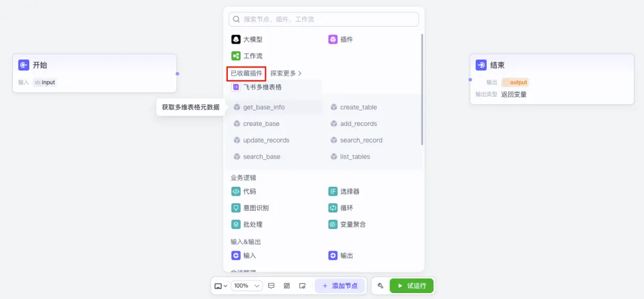
Task: Click the node panel's vertical scrollbar
Action: coord(422,90)
